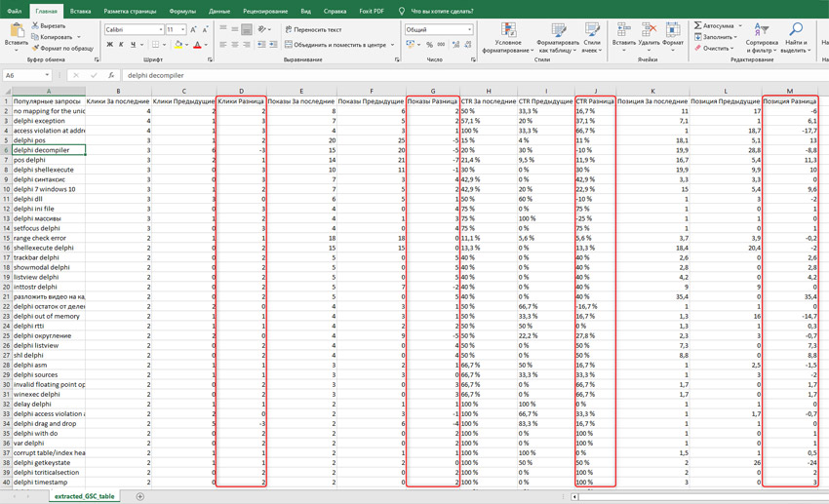
Task: Switch to the Рецензирование tab
Action: click(265, 11)
